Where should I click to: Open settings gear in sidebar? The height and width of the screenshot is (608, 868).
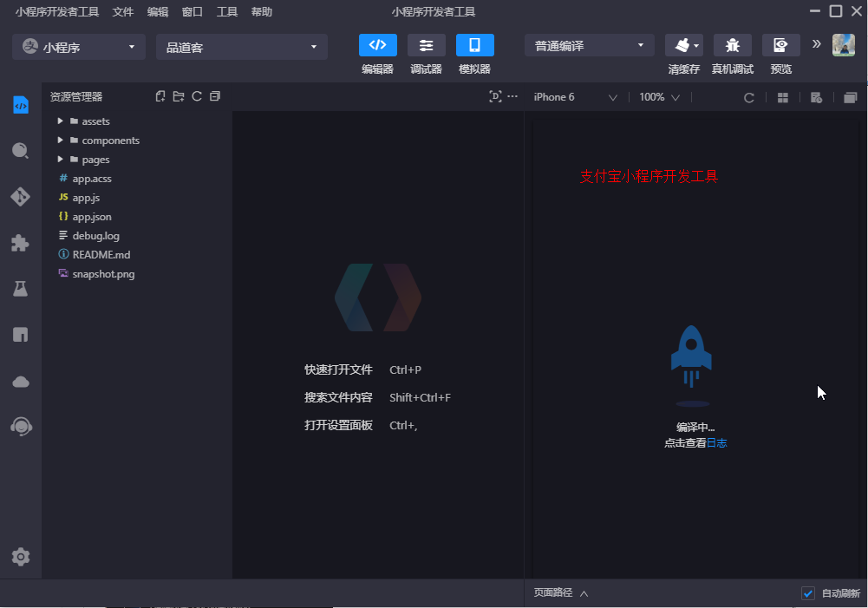[21, 557]
